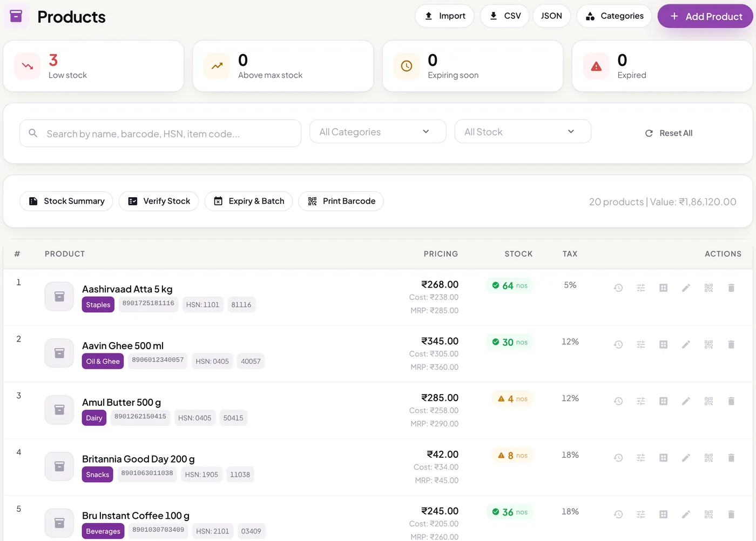Click the Products page archive icon
The width and height of the screenshot is (756, 541).
click(x=16, y=16)
